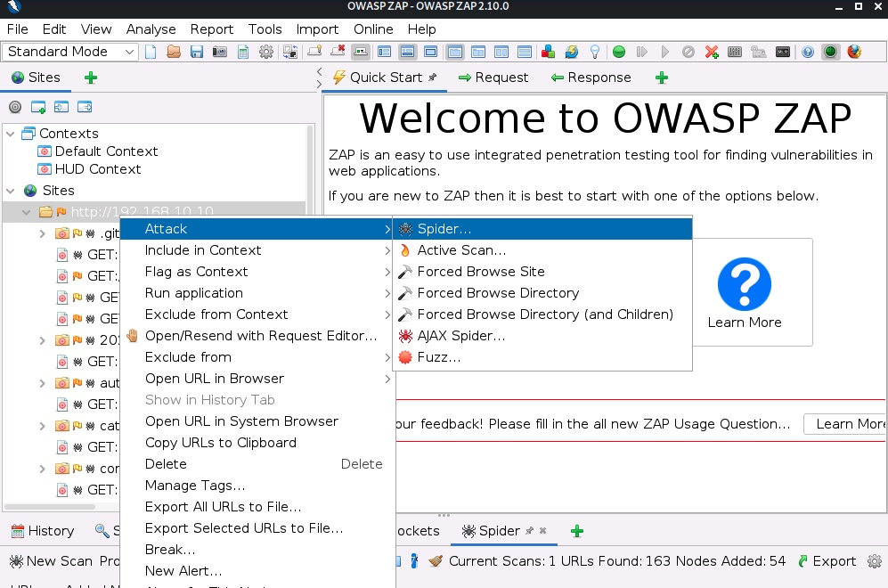The height and width of the screenshot is (588, 888).
Task: Open the Standard Mode dropdown
Action: (70, 52)
